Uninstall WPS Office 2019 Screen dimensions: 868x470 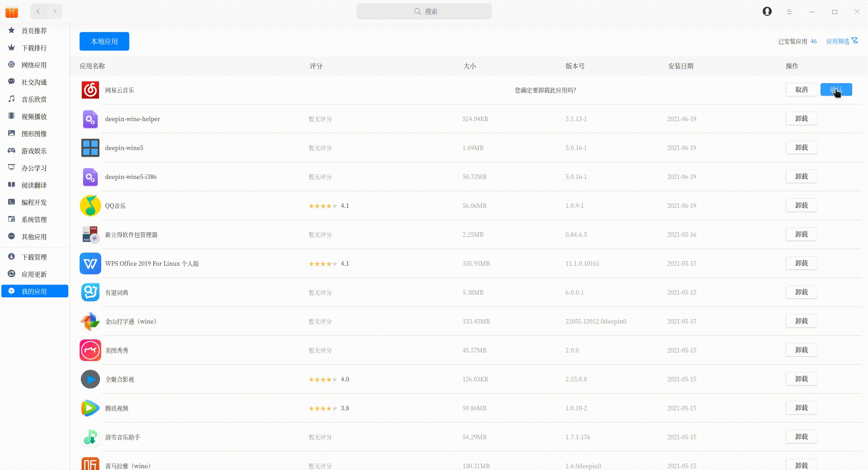pos(802,263)
